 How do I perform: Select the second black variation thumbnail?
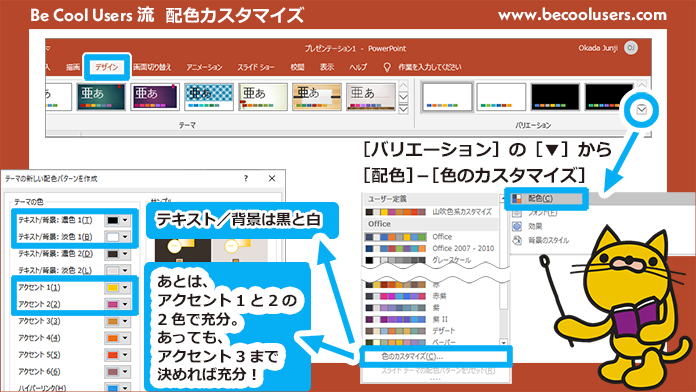609,96
